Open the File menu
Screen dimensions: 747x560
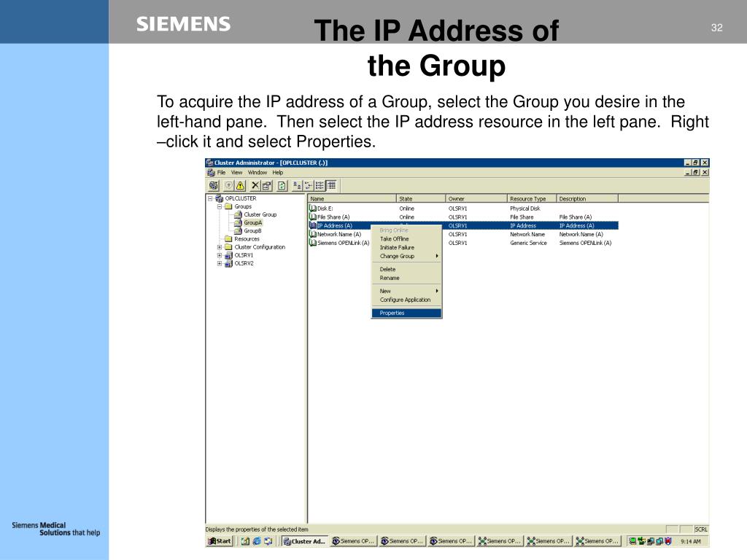222,172
